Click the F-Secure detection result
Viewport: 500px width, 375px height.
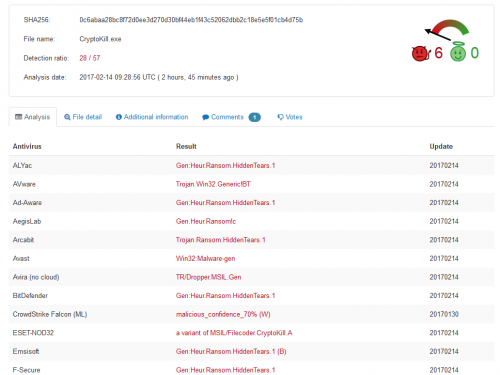click(226, 370)
